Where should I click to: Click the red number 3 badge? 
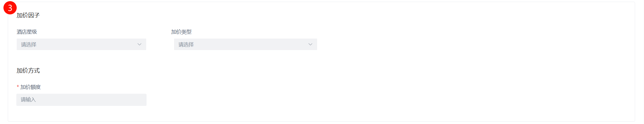(10, 8)
